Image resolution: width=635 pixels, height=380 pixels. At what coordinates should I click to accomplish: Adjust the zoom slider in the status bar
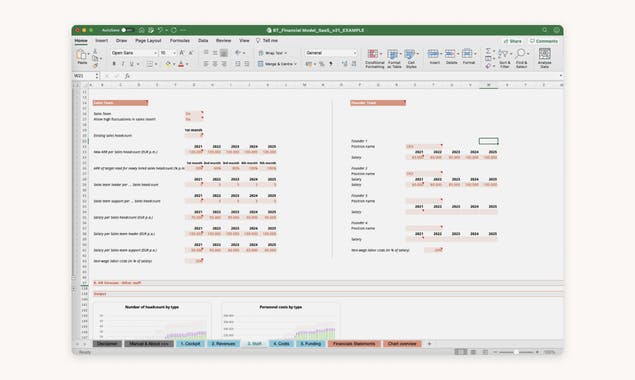pos(516,352)
